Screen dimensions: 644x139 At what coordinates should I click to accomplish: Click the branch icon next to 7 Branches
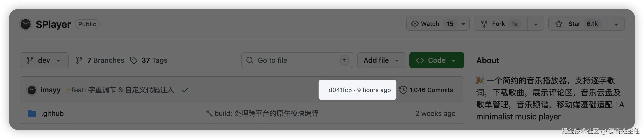click(79, 60)
